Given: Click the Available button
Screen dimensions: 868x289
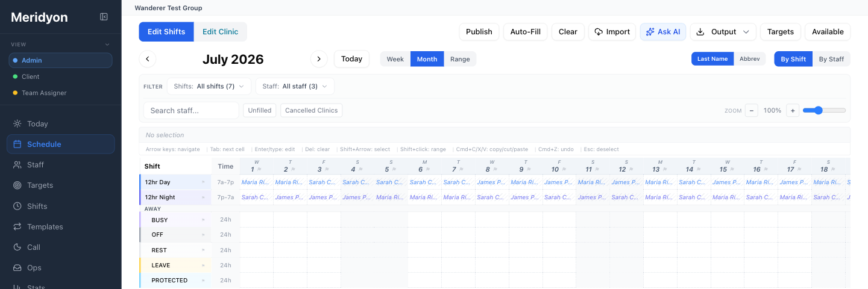Looking at the screenshot, I should [828, 32].
